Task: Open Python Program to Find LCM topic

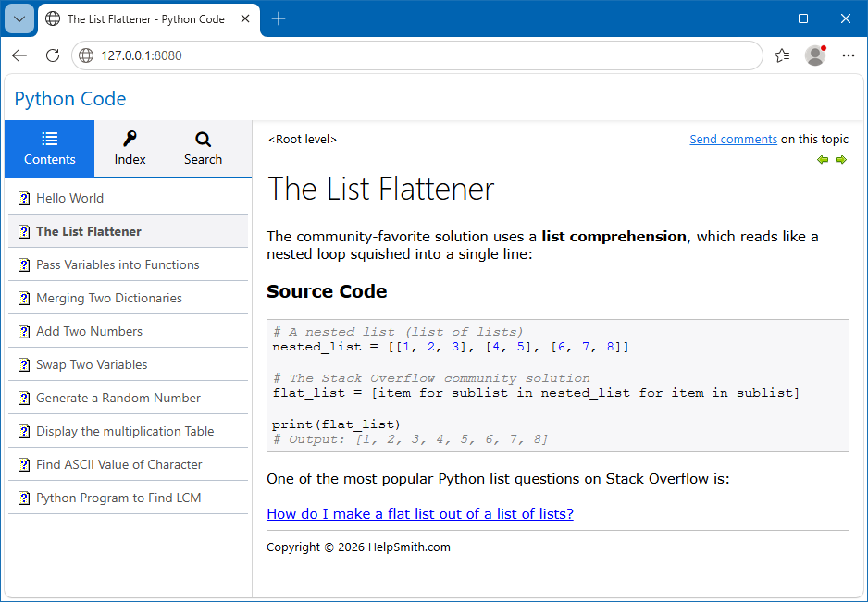Action: pos(128,498)
